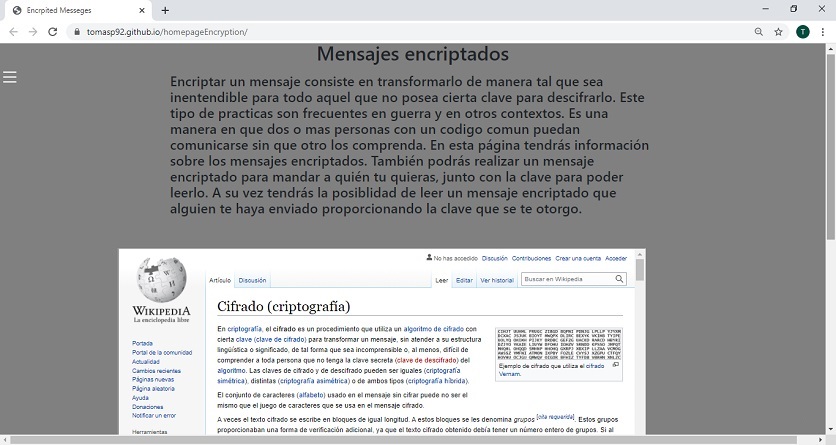836x445 pixels.
Task: Open the algoritmo de cifrado link
Action: [433, 329]
